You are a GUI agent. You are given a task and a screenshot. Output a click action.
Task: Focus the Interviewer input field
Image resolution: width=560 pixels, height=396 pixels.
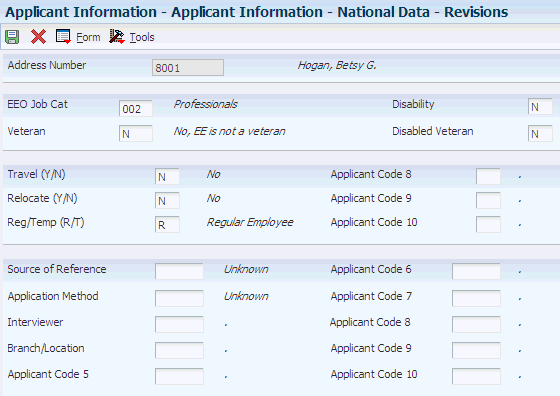point(179,324)
